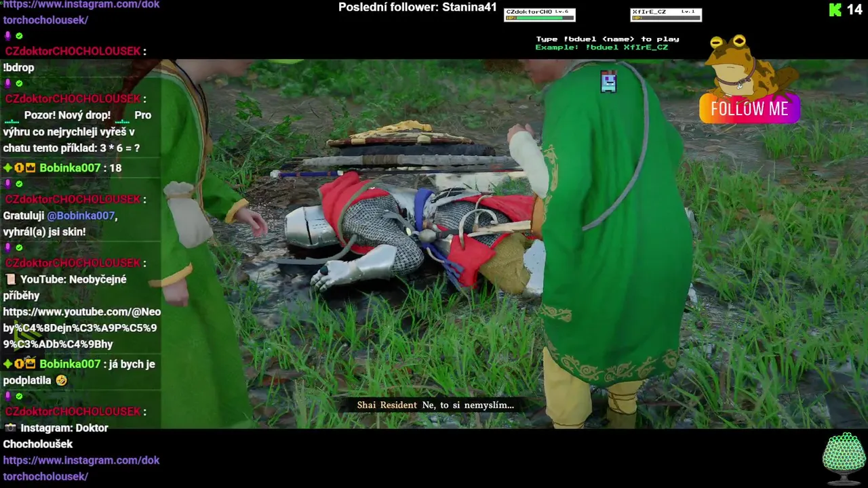The image size is (868, 488).
Task: Open the Instagram link under Doktor Chocholoušek
Action: pyautogui.click(x=81, y=468)
